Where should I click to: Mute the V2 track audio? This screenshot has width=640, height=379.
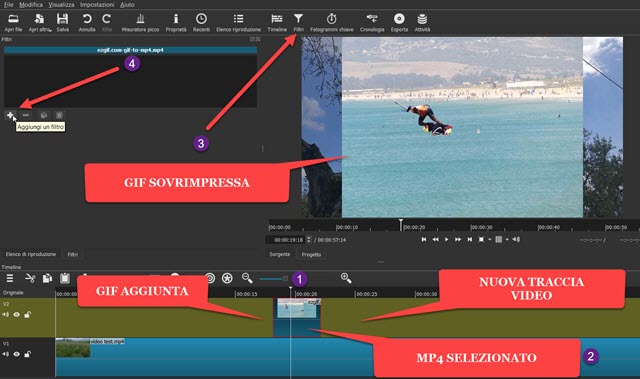point(5,315)
